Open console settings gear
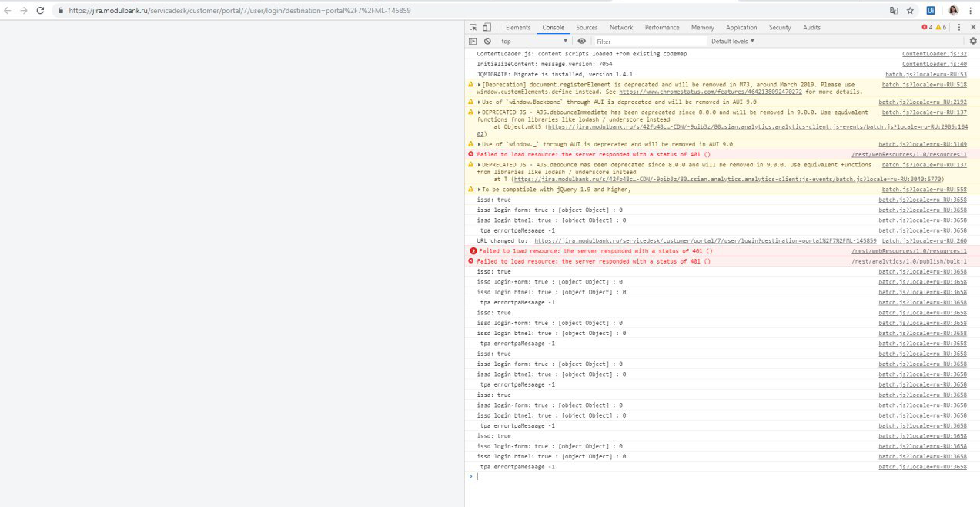 (973, 41)
